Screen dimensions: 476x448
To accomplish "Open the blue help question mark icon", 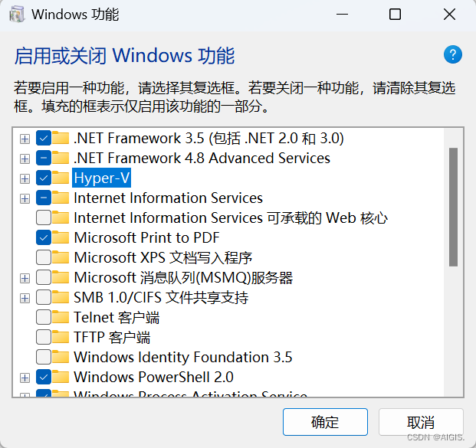I will click(453, 54).
